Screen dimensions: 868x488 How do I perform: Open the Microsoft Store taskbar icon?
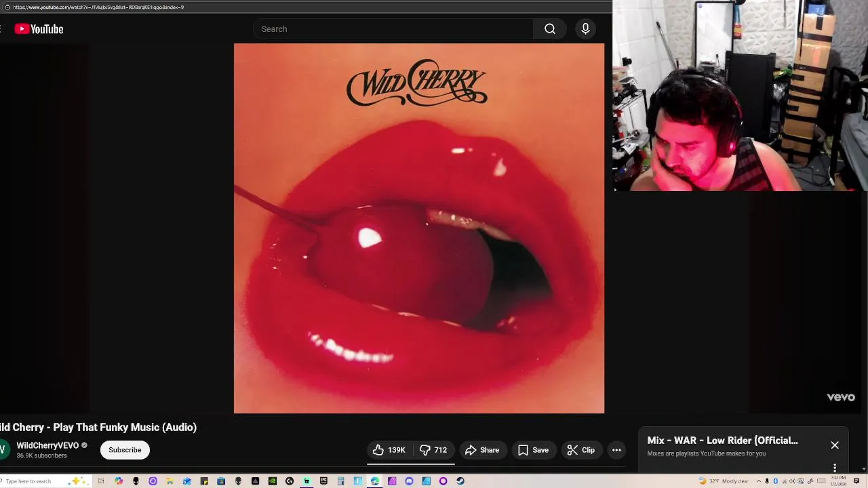tap(221, 481)
